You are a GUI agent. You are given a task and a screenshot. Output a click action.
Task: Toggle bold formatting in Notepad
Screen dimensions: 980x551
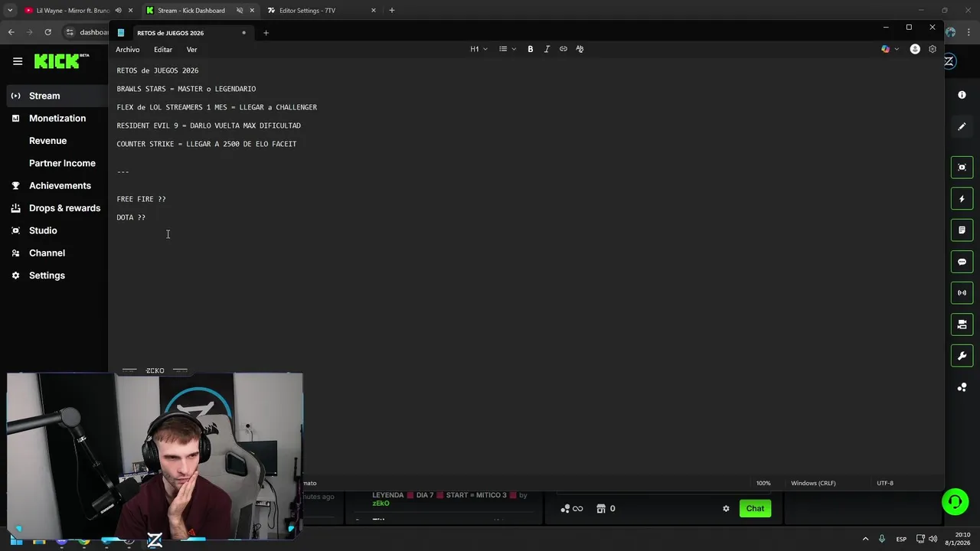point(530,49)
